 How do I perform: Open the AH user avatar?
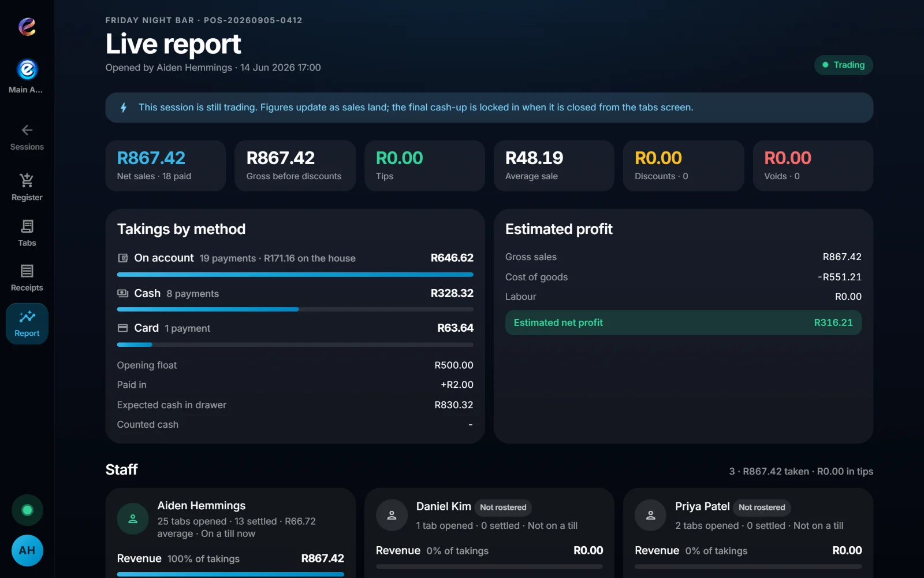pyautogui.click(x=27, y=550)
